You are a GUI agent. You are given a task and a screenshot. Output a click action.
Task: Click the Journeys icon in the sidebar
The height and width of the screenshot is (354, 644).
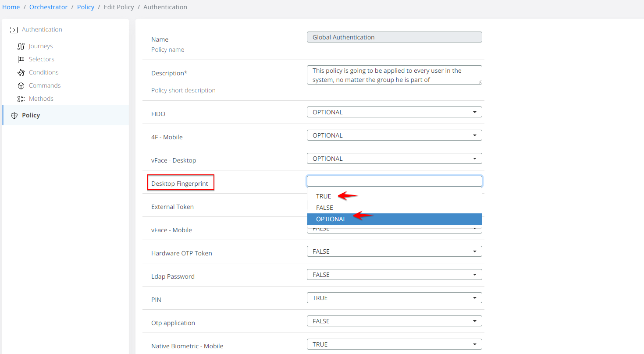coord(21,46)
